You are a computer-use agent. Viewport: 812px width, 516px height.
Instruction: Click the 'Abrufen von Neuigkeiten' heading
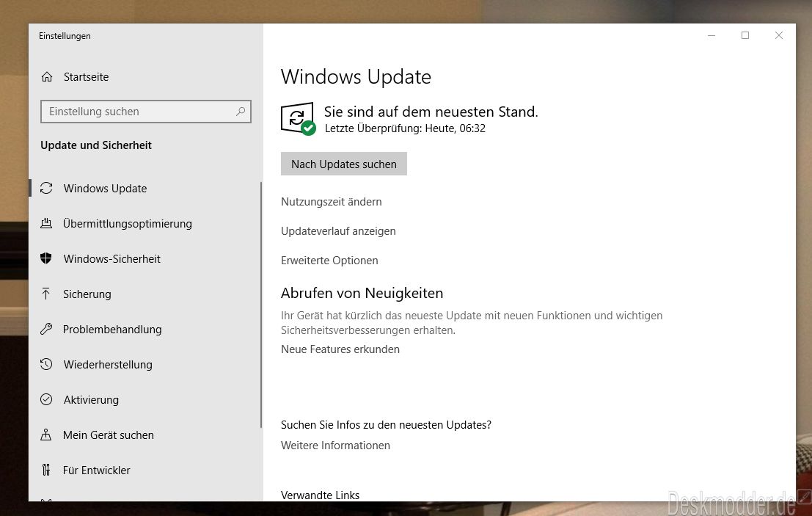tap(362, 293)
